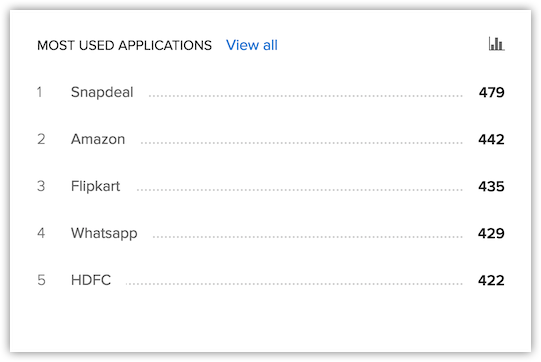Viewport: 541px width, 362px height.
Task: Click the Flipkart application entry
Action: tap(95, 186)
